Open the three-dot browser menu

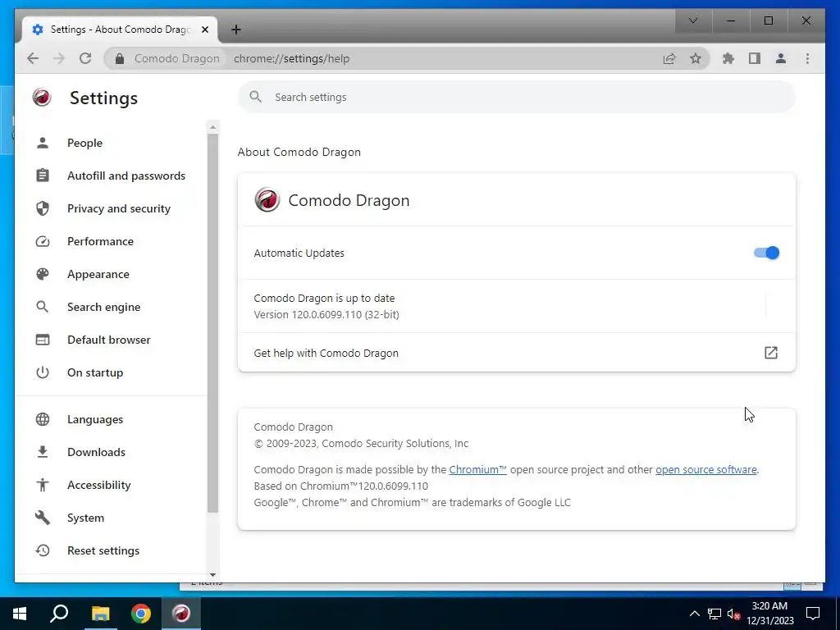tap(807, 58)
